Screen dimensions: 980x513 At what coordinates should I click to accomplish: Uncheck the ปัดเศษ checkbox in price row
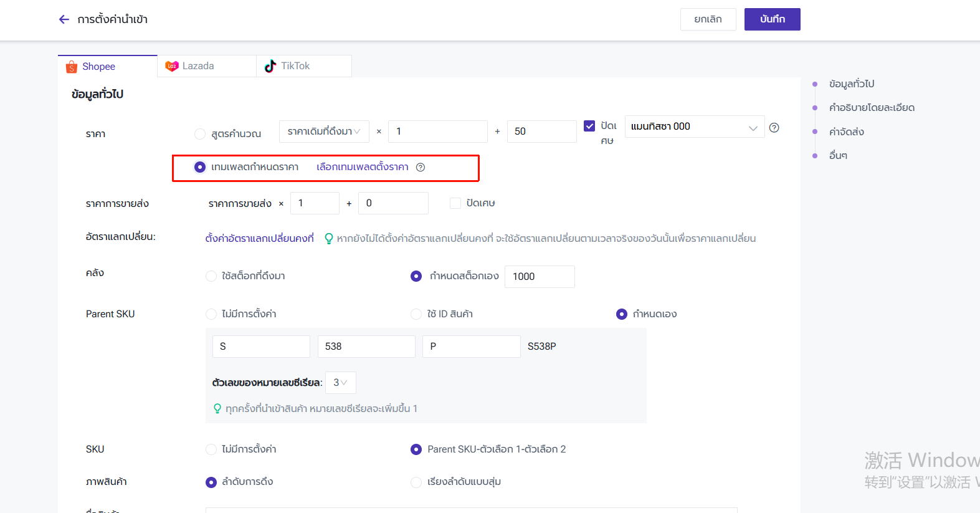pos(589,126)
